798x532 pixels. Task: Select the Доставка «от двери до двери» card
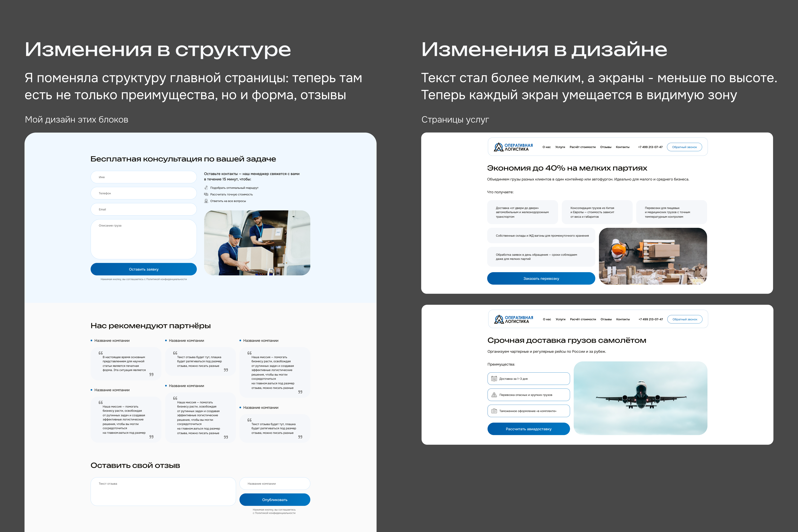click(x=522, y=212)
